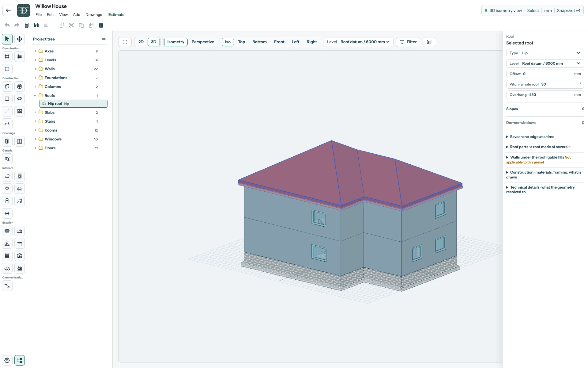588x368 pixels.
Task: Fit view with the focus frame icon
Action: [x=125, y=42]
